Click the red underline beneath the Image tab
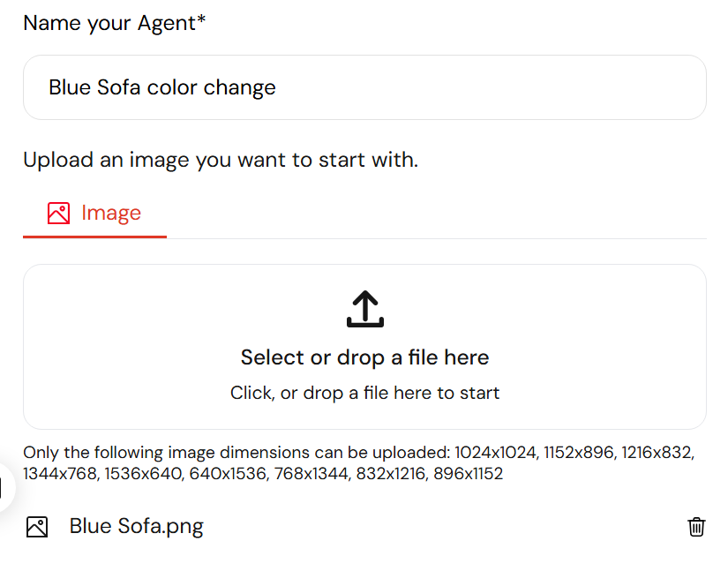728x571 pixels. pyautogui.click(x=94, y=237)
